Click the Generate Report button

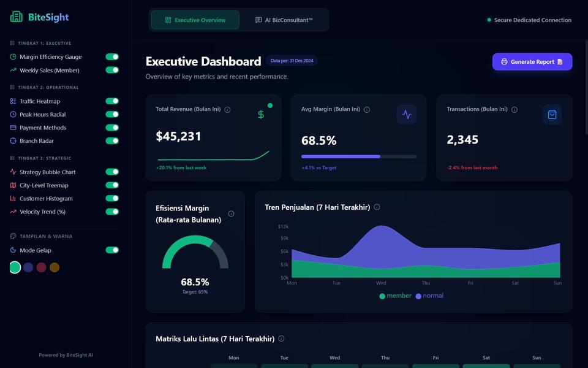coord(532,61)
